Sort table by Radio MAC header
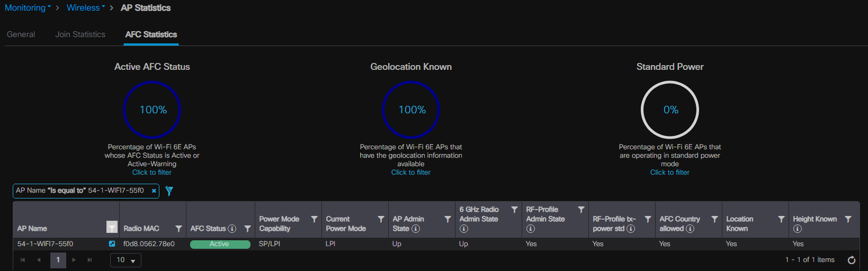This screenshot has height=271, width=868. pos(141,229)
